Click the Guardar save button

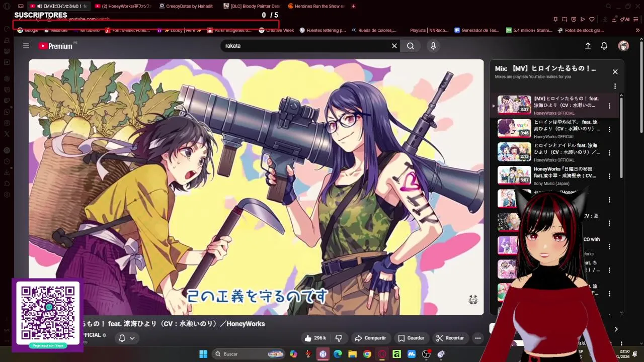411,338
